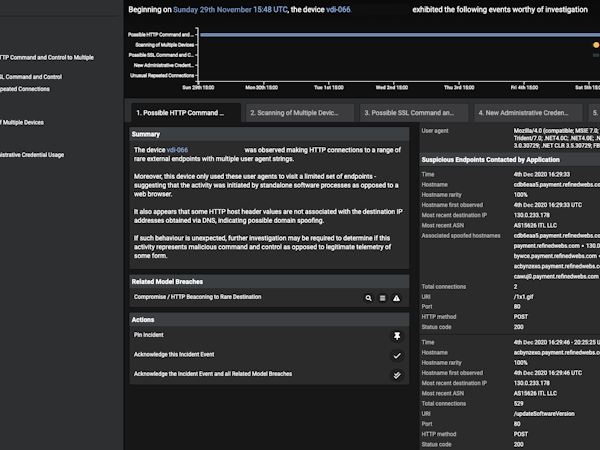This screenshot has height=450, width=600.
Task: Click the Pin Incident label
Action: tap(148, 335)
